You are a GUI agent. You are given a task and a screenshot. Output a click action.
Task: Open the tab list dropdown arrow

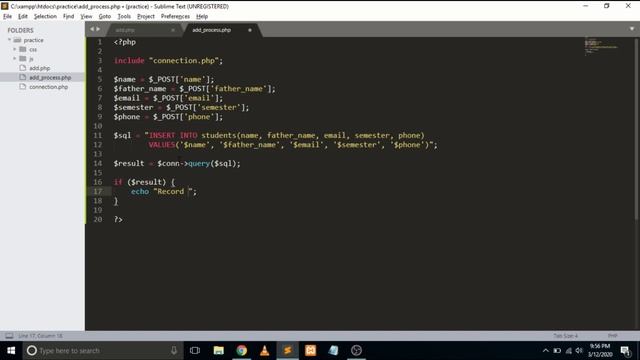click(632, 29)
